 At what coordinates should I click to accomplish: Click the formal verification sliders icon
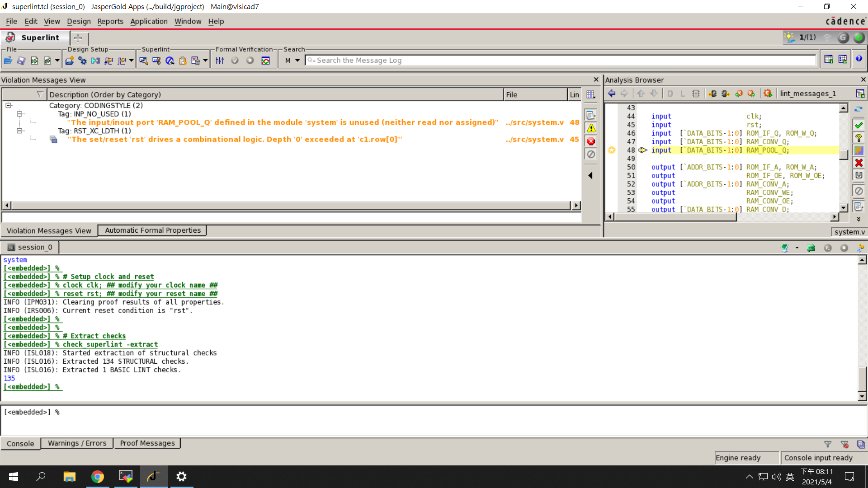pos(220,61)
